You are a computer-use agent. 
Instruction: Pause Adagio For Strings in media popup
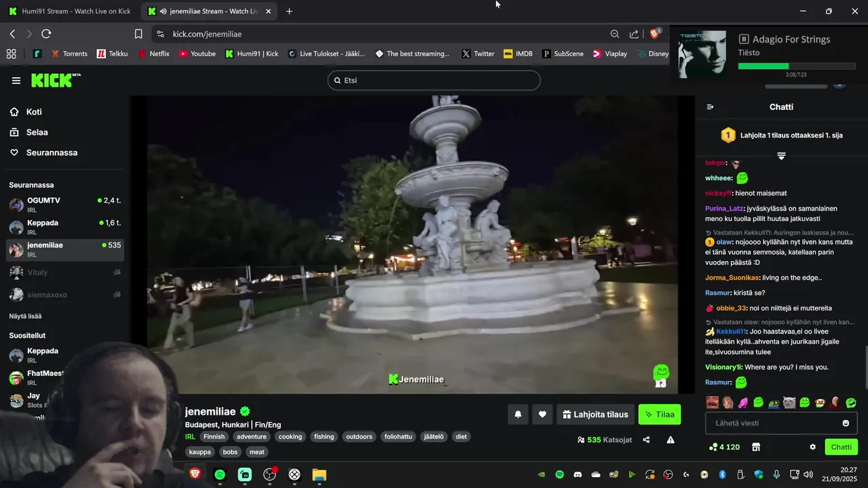coord(743,39)
